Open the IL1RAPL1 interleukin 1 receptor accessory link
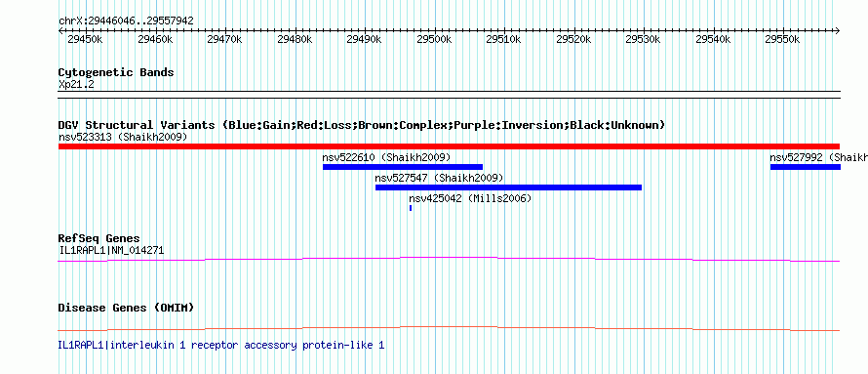868x374 pixels. (x=220, y=345)
